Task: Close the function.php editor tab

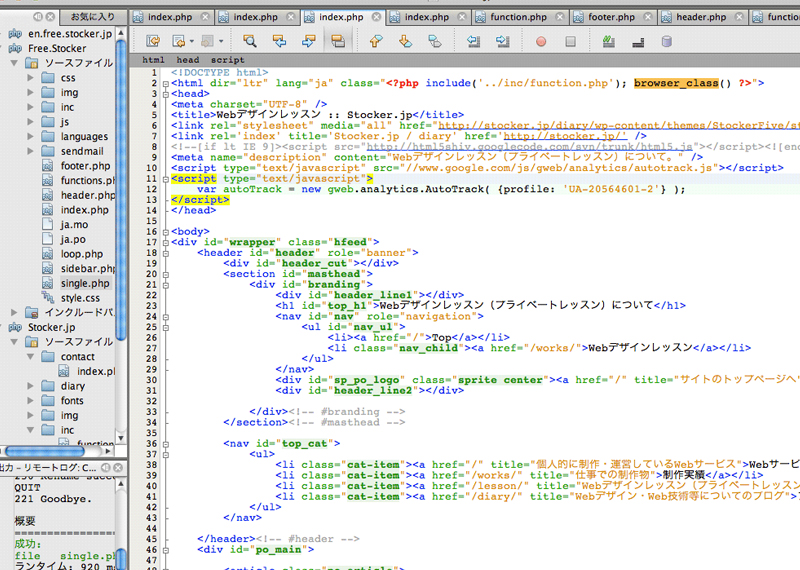Action: 559,17
